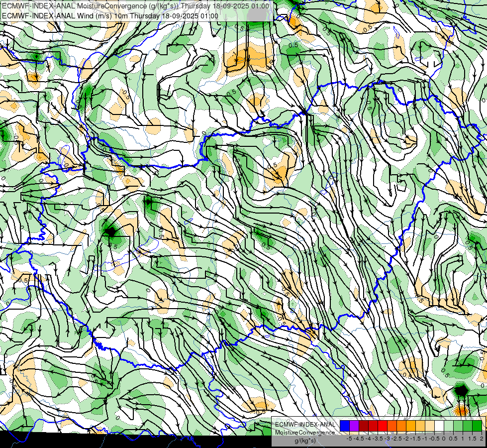The image size is (487, 448).
Task: Click the purple legend swatch
Action: pyautogui.click(x=354, y=426)
